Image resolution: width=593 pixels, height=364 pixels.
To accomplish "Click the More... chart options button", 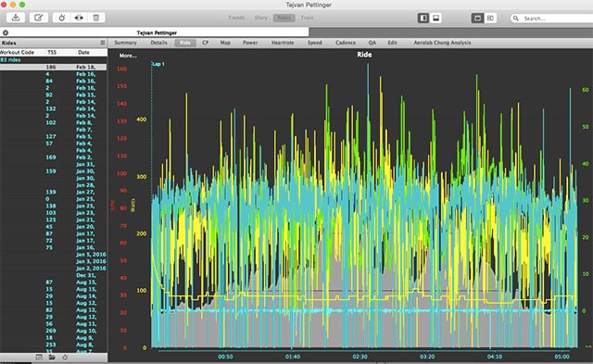I will (x=128, y=56).
